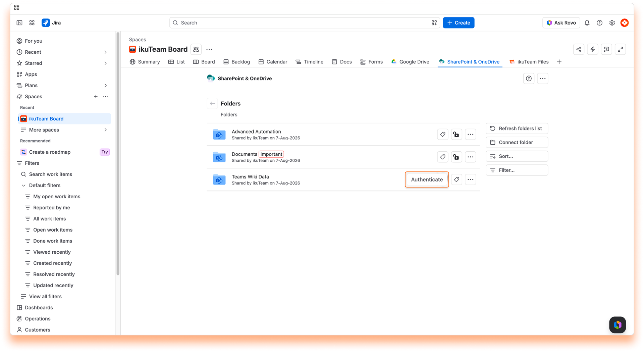Screen dimensions: 644x352
Task: Toggle the lock icon on Documents folder
Action: coord(456,157)
